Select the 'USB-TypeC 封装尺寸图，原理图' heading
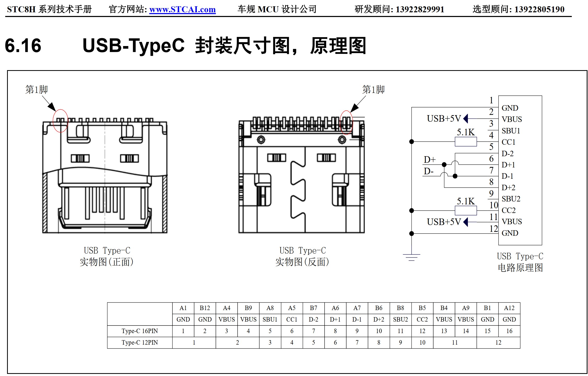Screen dimensions: 588x376 point(224,46)
